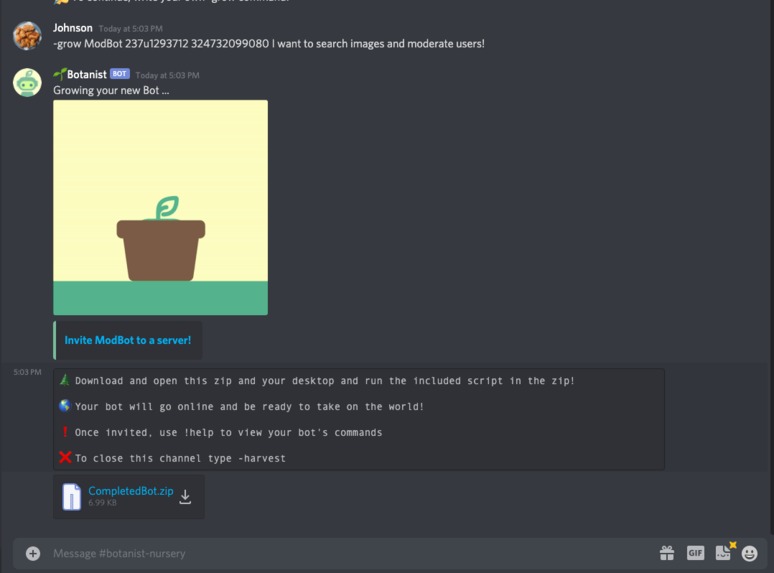Click Johnson's 'Today at 5:03 PM' timestamp
This screenshot has width=774, height=573.
point(130,29)
